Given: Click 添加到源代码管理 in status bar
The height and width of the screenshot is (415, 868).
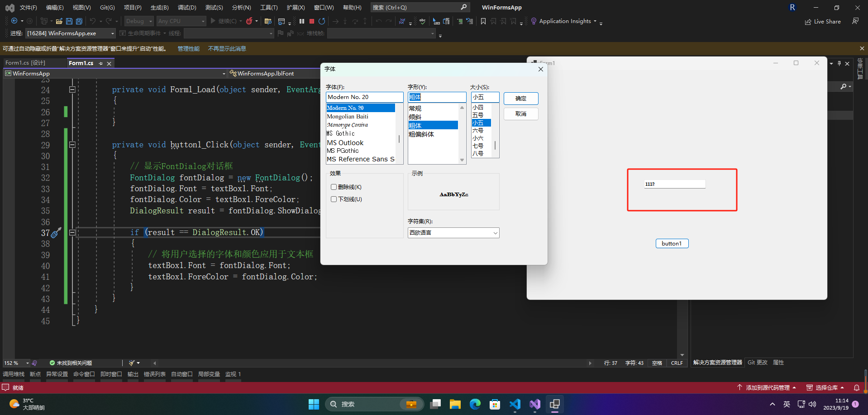Looking at the screenshot, I should (x=766, y=388).
